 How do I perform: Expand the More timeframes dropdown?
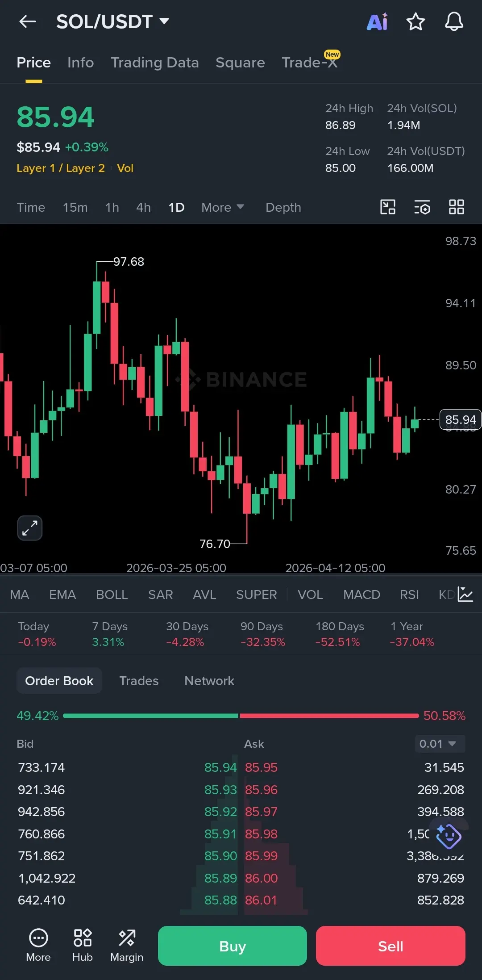pyautogui.click(x=223, y=207)
